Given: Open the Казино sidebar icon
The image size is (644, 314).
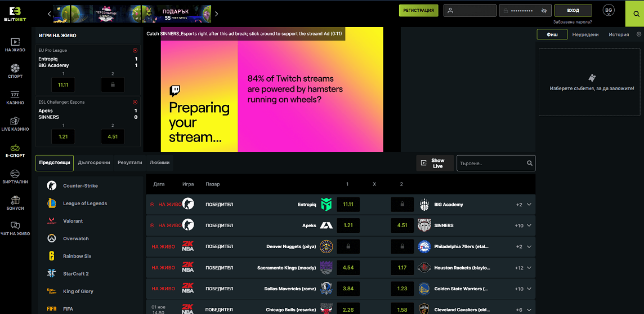Looking at the screenshot, I should (15, 98).
